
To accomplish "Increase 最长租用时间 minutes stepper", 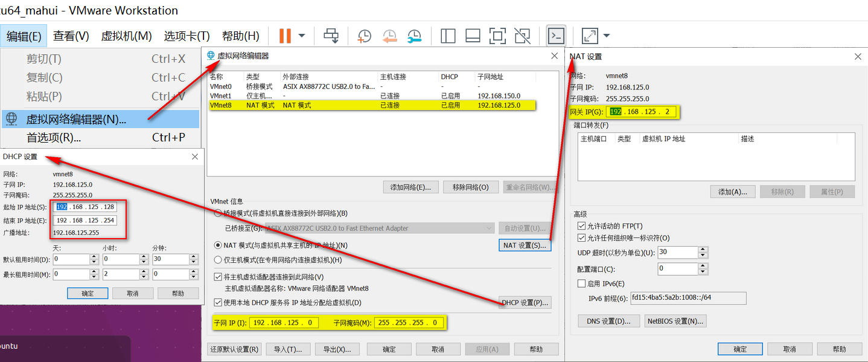I will click(x=194, y=271).
